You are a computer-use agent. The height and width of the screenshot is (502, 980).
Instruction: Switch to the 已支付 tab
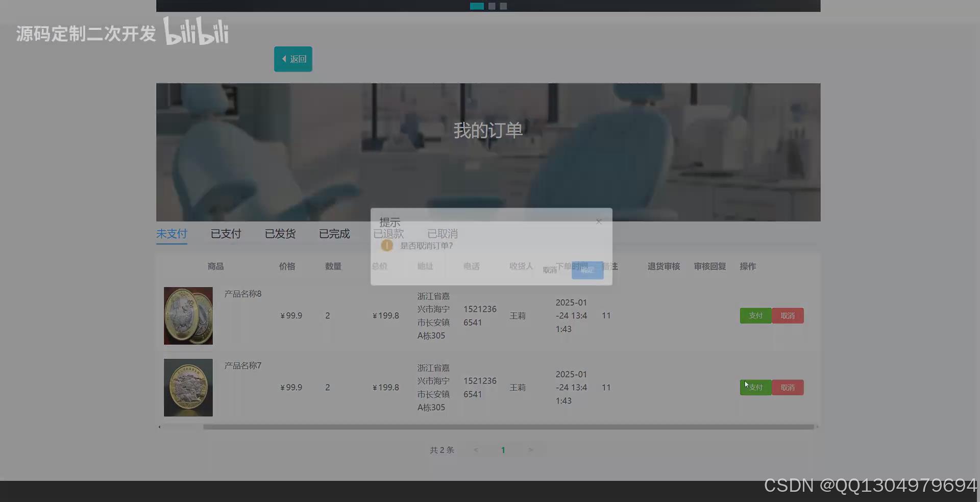[x=225, y=234]
